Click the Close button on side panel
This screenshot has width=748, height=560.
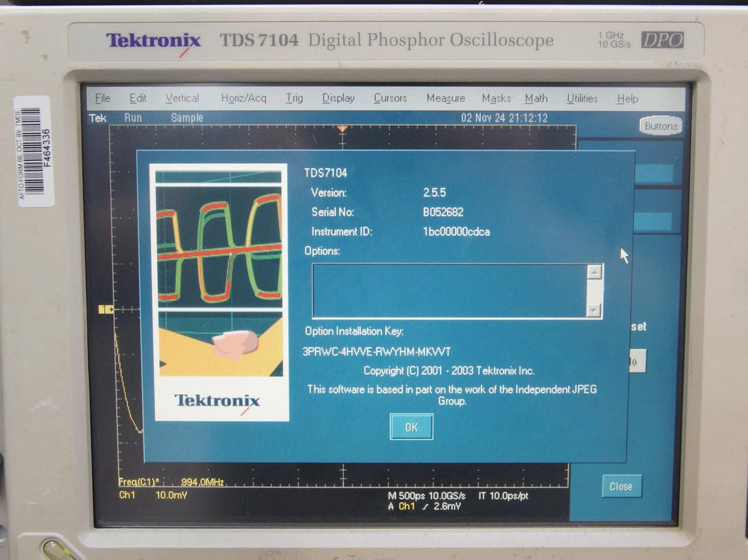tap(621, 486)
